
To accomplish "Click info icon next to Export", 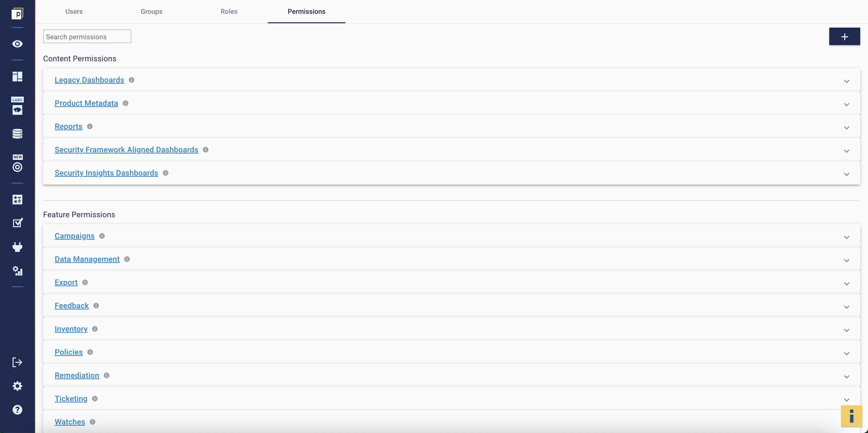I will [x=85, y=282].
